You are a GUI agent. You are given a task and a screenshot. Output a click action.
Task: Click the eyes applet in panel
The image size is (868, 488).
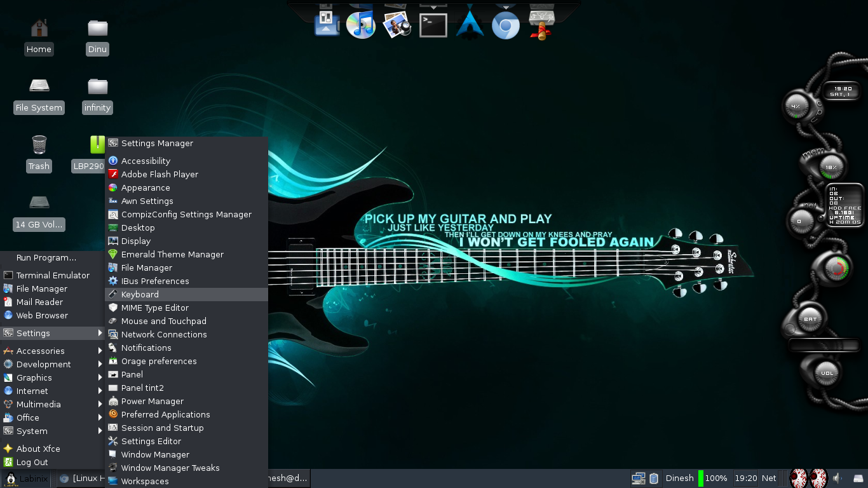pos(808,478)
